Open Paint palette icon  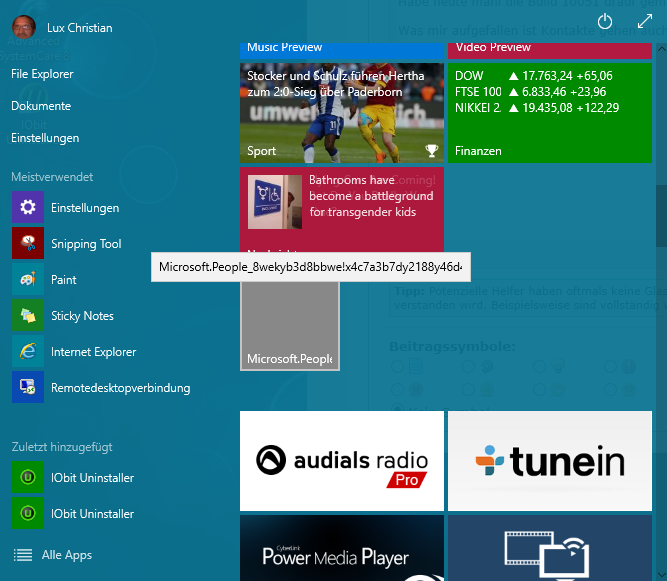coord(28,279)
